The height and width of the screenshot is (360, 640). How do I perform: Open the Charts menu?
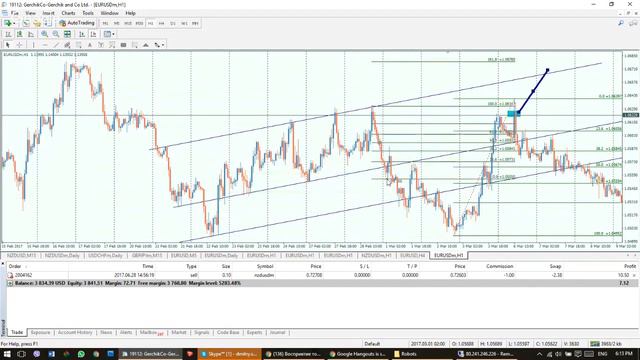(68, 13)
